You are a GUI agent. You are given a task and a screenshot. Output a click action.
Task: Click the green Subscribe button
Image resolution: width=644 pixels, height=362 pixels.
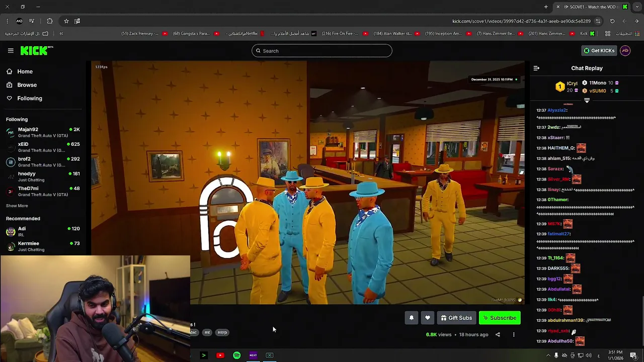(x=500, y=318)
